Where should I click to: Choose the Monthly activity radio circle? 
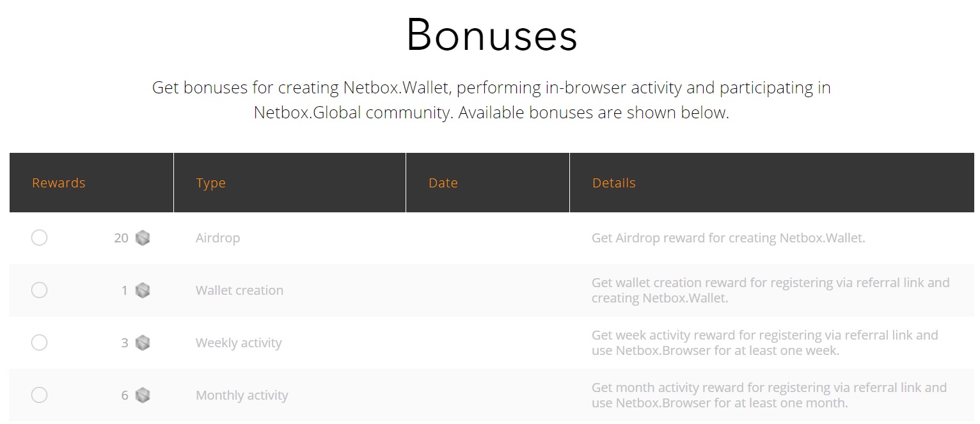39,395
